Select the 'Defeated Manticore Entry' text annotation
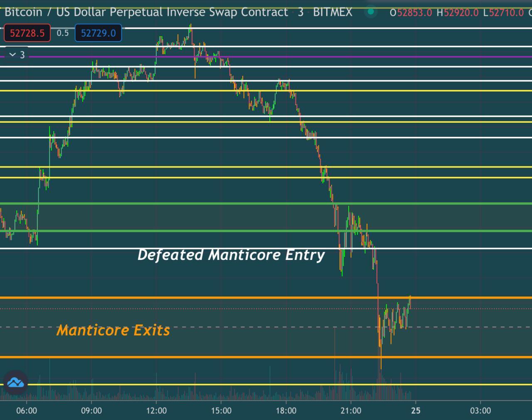532x420 pixels. point(231,254)
